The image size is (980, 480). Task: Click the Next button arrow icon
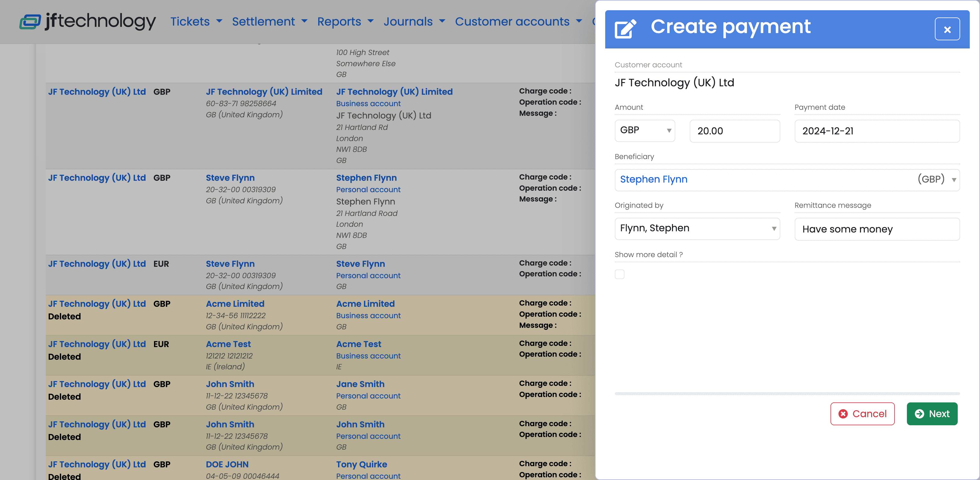pyautogui.click(x=919, y=414)
